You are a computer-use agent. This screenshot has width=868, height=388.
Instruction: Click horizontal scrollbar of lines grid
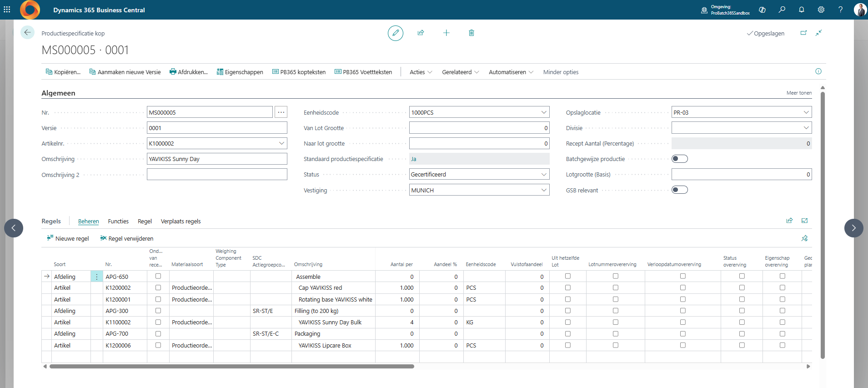coord(232,366)
